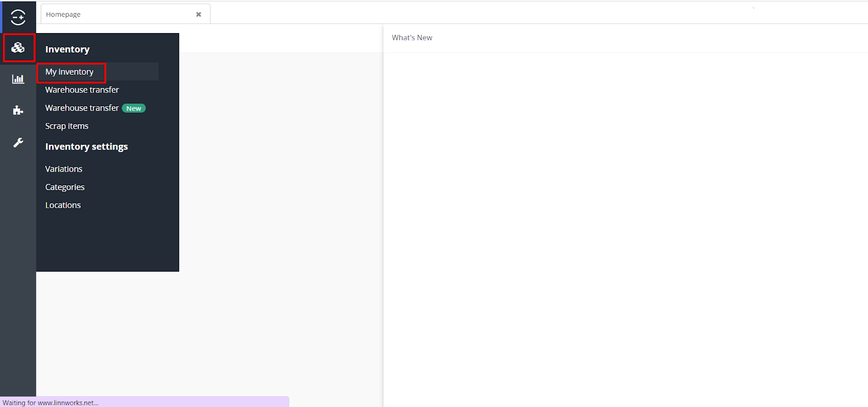
Task: Open Scrap items menu entry
Action: [x=67, y=126]
